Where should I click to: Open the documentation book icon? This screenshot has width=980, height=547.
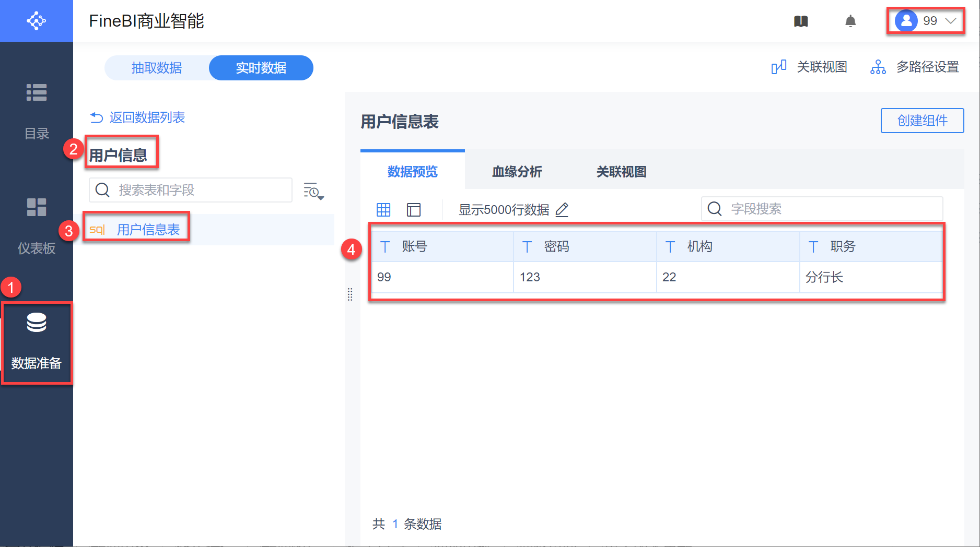click(801, 21)
